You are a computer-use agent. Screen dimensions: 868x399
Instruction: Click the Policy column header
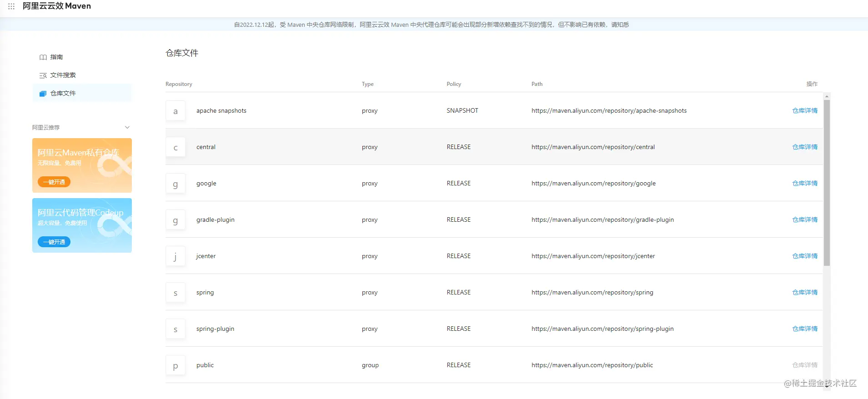pyautogui.click(x=454, y=84)
